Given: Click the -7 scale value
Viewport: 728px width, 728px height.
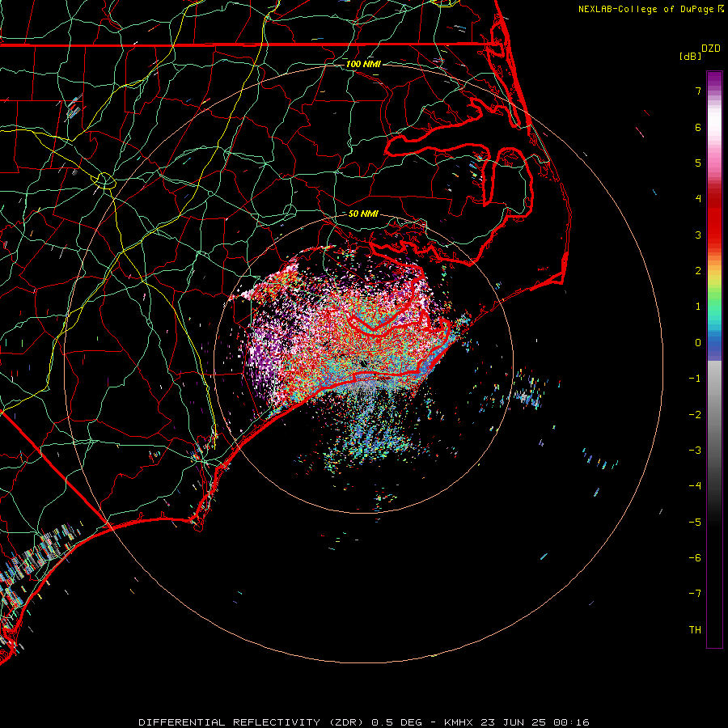Looking at the screenshot, I should [695, 594].
